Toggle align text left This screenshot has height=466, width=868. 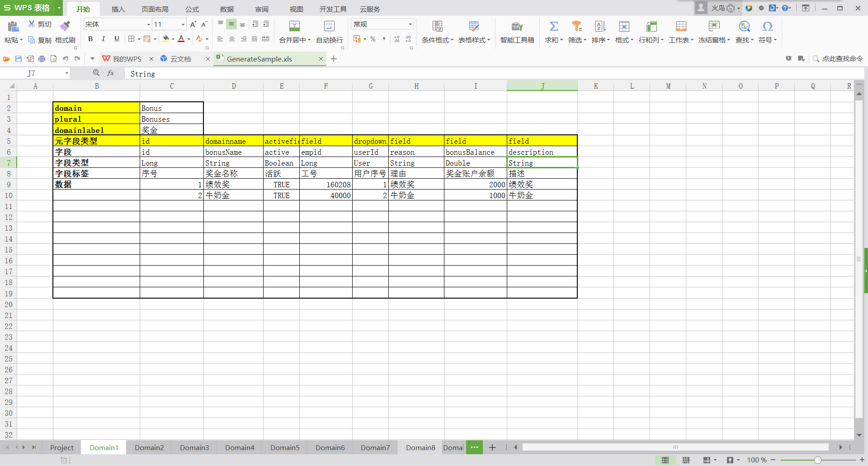(220, 39)
